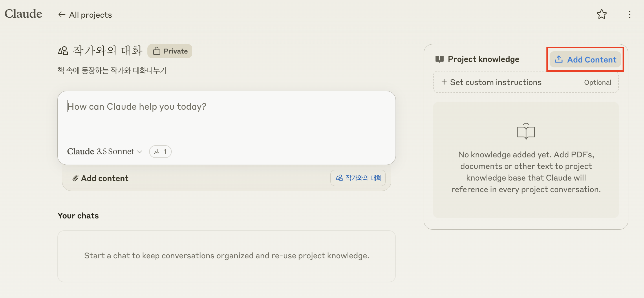Click the lock icon on Private badge
The height and width of the screenshot is (298, 644).
click(157, 51)
